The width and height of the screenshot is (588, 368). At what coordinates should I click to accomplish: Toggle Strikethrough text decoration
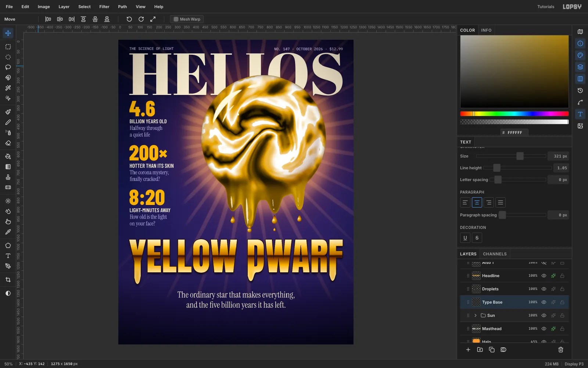[x=477, y=238]
